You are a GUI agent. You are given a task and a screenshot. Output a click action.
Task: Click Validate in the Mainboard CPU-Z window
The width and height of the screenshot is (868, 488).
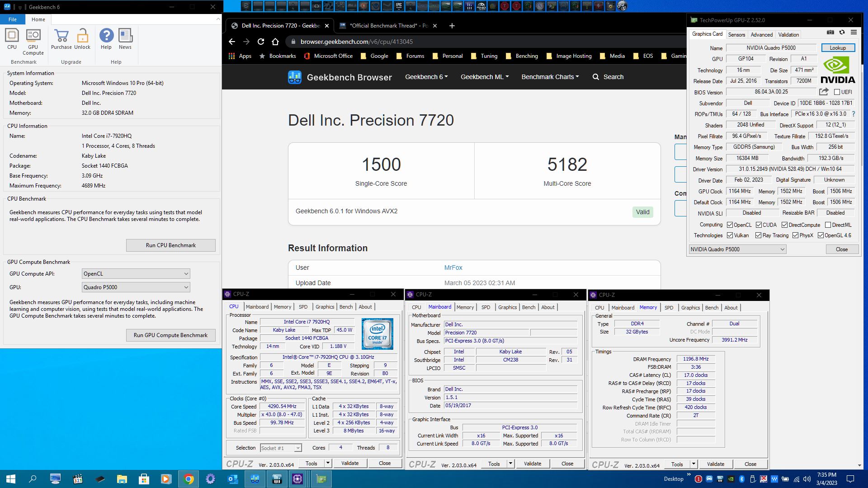[x=533, y=464]
